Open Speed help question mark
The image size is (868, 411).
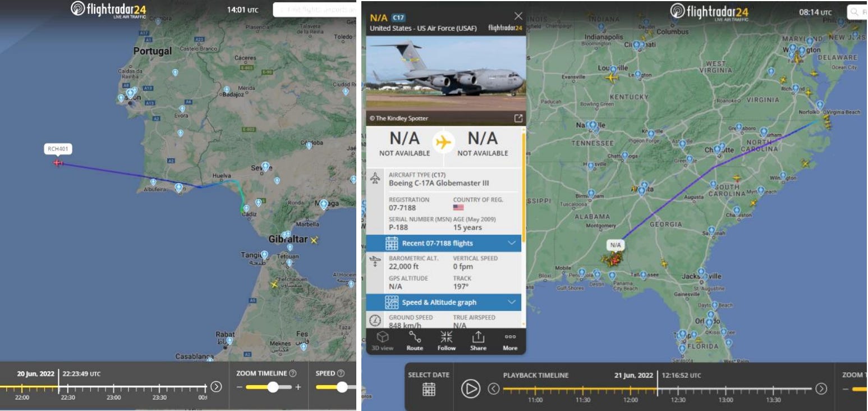click(x=340, y=373)
